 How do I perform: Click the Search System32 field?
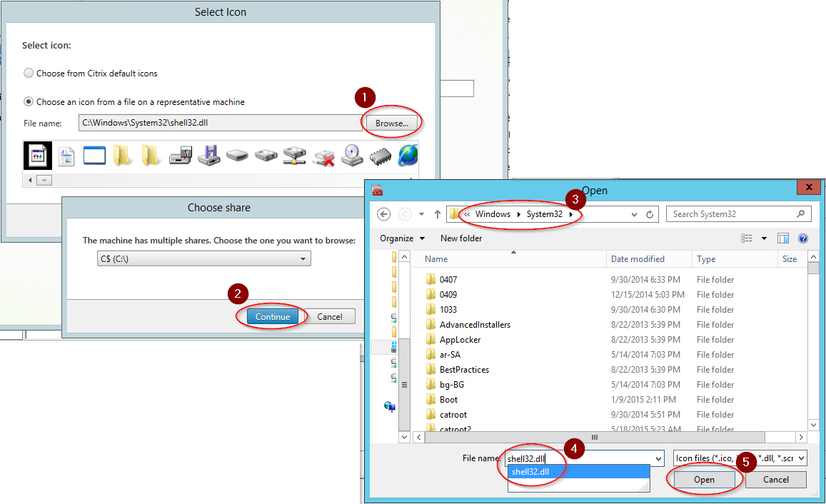point(739,214)
